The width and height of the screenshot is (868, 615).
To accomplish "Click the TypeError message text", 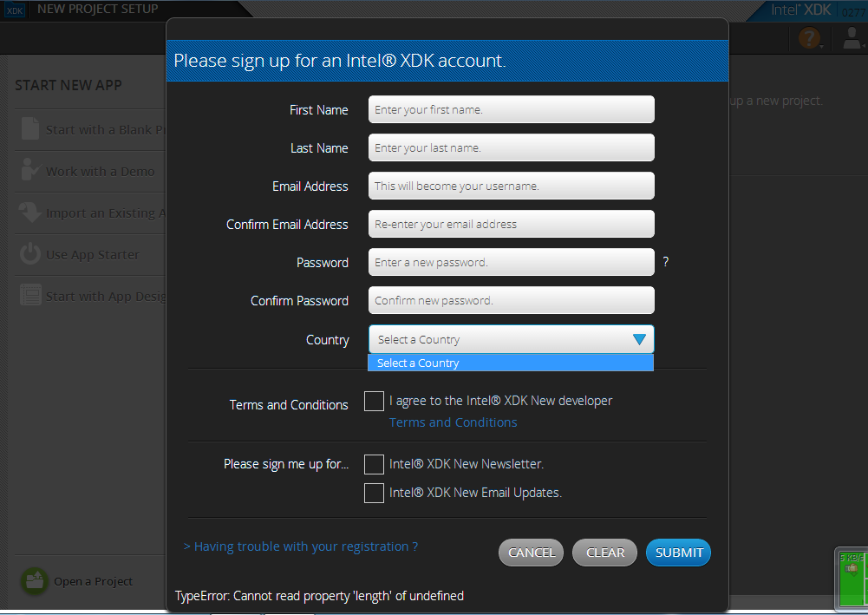I will (319, 596).
